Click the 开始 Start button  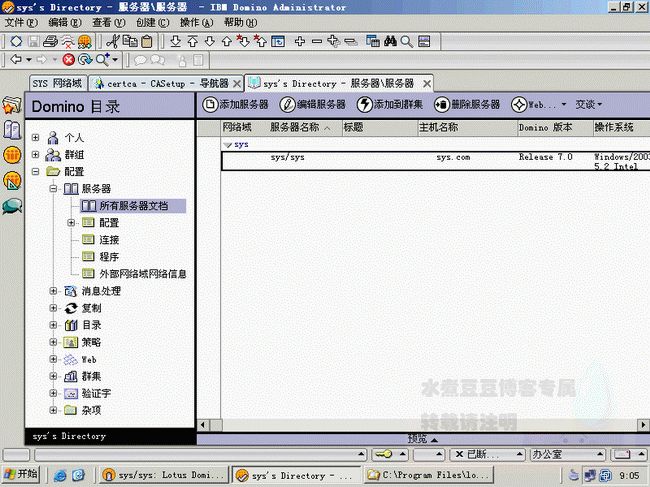click(x=21, y=474)
